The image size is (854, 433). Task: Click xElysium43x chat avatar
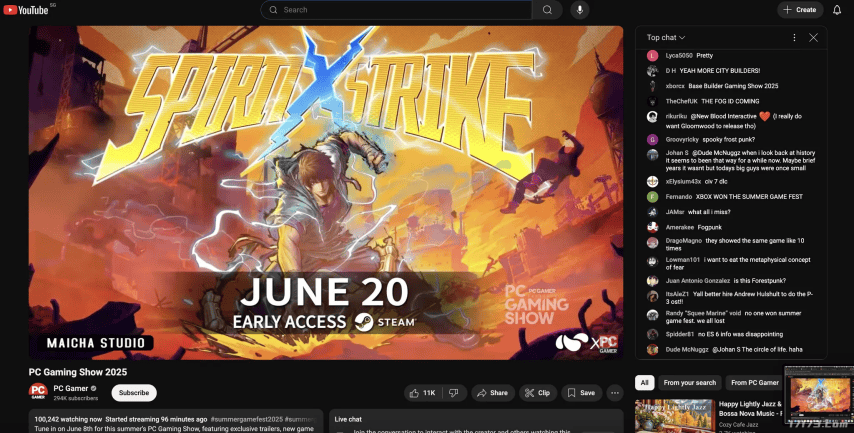(x=652, y=181)
